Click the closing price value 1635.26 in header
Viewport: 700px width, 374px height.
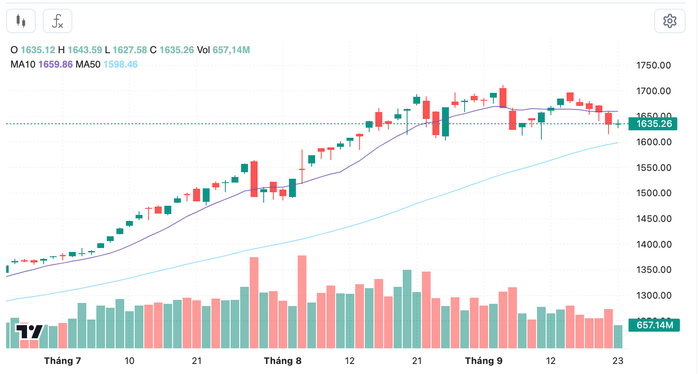coord(177,50)
